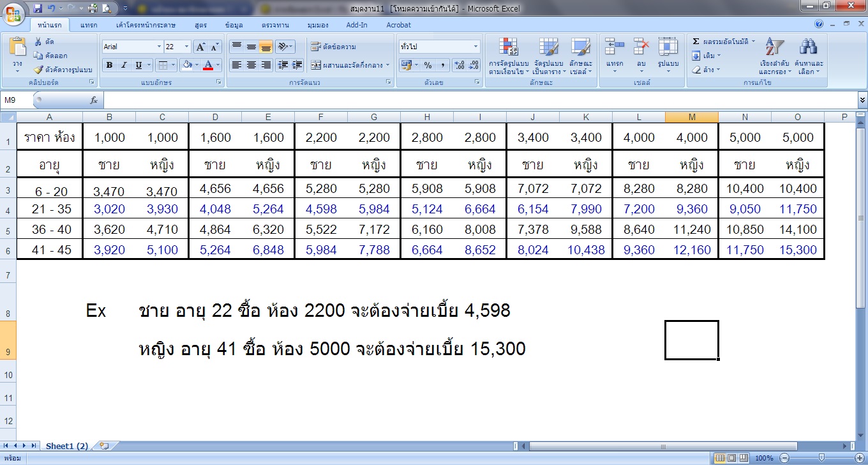Apply borders using the borders icon
868x465 pixels.
tap(163, 65)
